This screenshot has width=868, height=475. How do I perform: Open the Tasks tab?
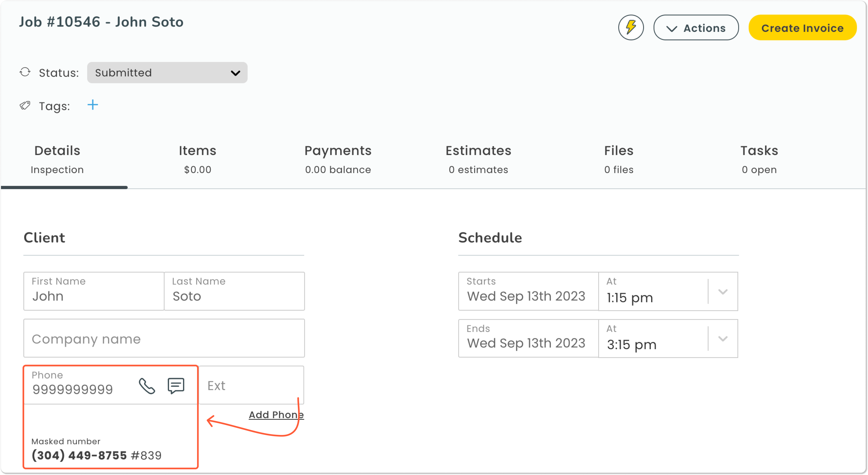point(759,160)
